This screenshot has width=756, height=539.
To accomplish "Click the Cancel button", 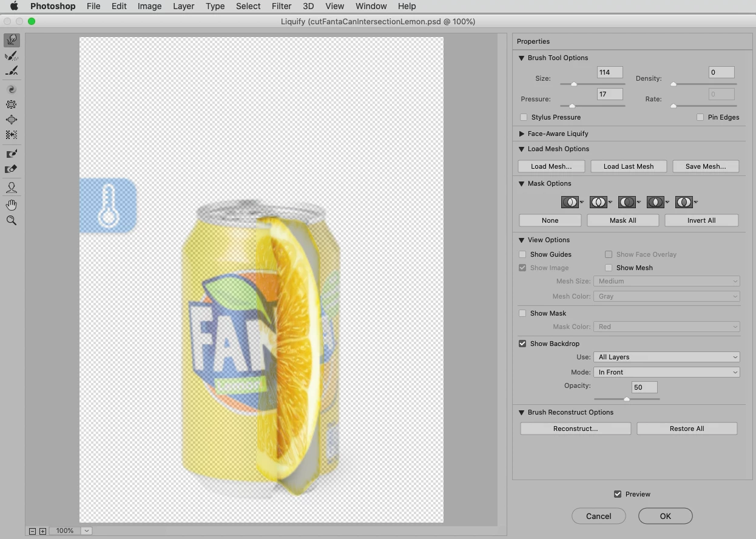I will [599, 516].
